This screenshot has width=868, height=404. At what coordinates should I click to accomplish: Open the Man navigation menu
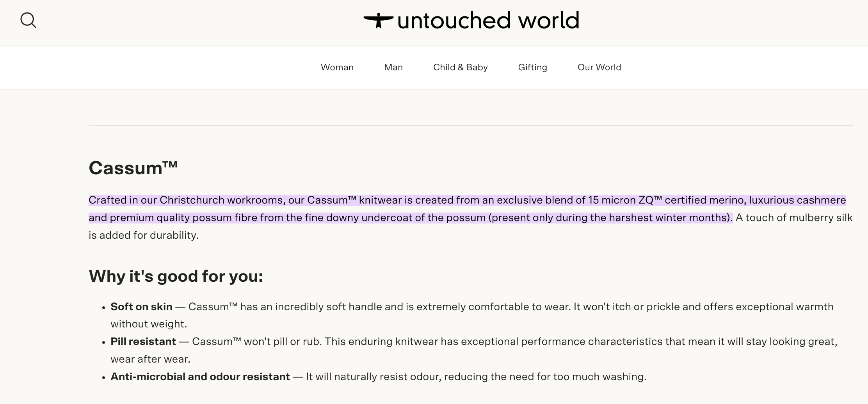pyautogui.click(x=393, y=67)
